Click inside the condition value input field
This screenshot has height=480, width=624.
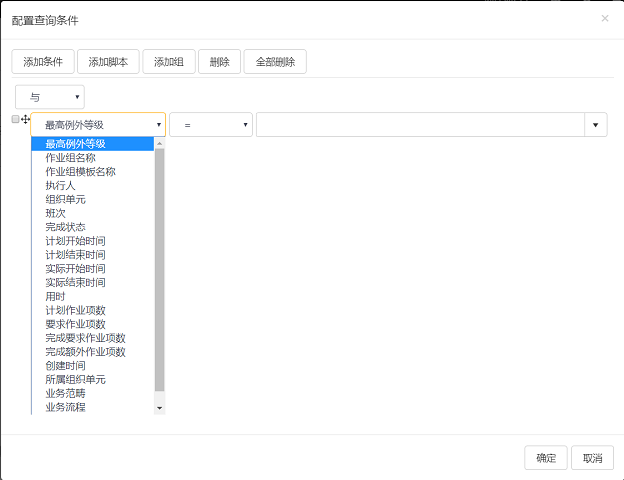tap(420, 125)
